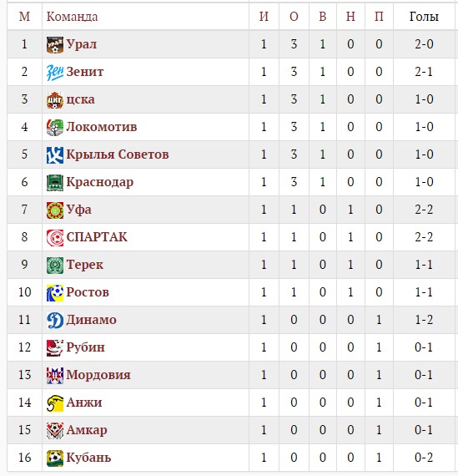
Task: Click the О points column header
Action: (x=294, y=17)
